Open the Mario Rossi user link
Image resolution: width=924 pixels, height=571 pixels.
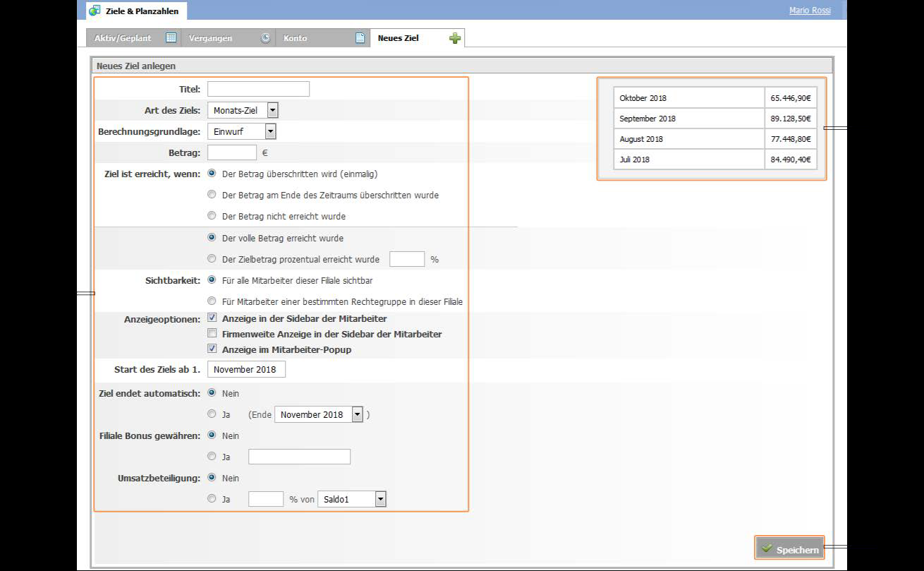tap(810, 11)
